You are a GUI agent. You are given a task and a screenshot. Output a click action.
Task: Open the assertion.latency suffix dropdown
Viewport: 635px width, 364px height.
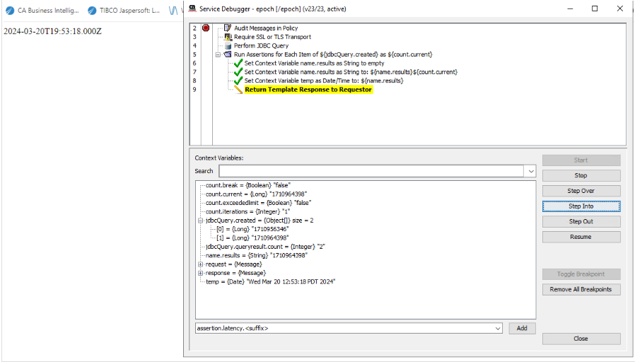[x=497, y=328]
